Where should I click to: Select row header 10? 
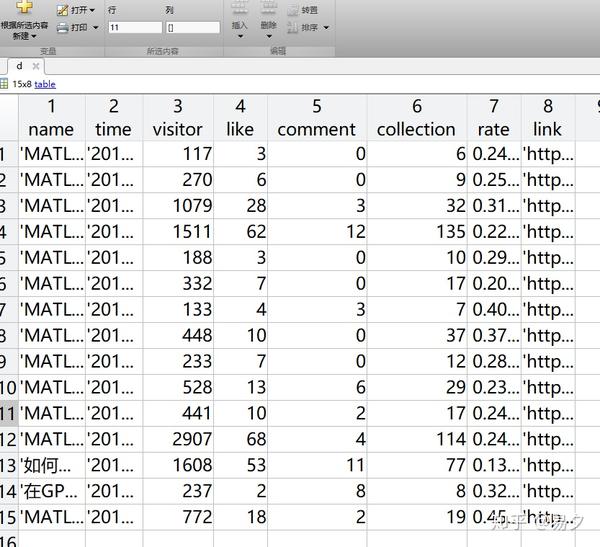click(9, 387)
